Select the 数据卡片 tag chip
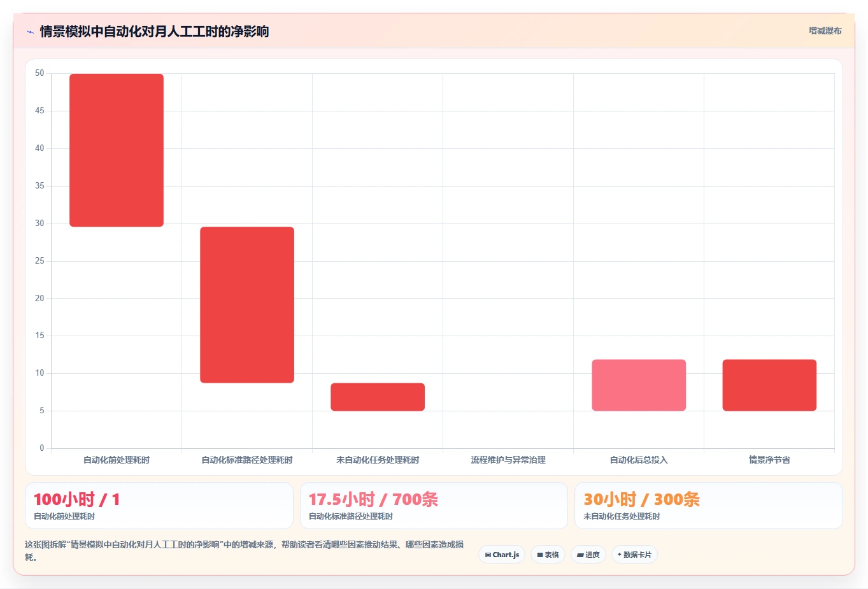 pyautogui.click(x=634, y=555)
